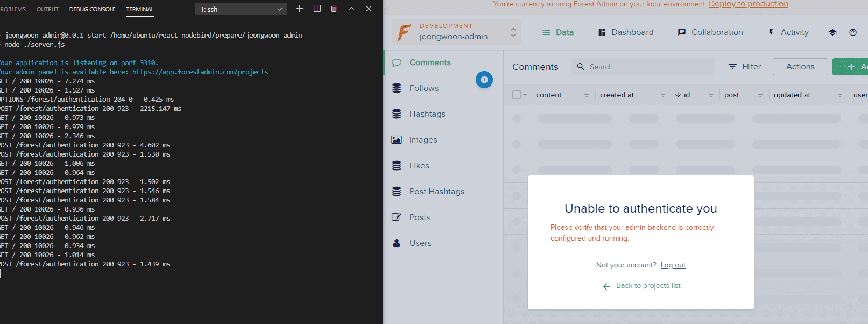Screen dimensions: 868x324
Task: Select the TERMINAL tab
Action: pos(140,9)
